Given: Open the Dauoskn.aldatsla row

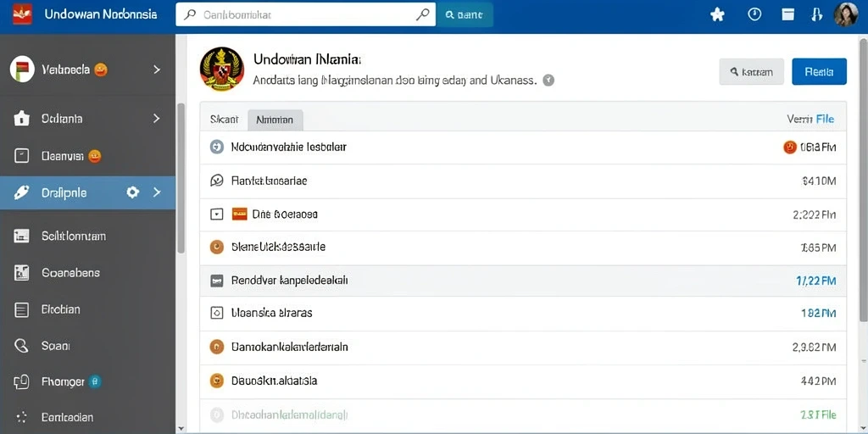Looking at the screenshot, I should tap(523, 381).
